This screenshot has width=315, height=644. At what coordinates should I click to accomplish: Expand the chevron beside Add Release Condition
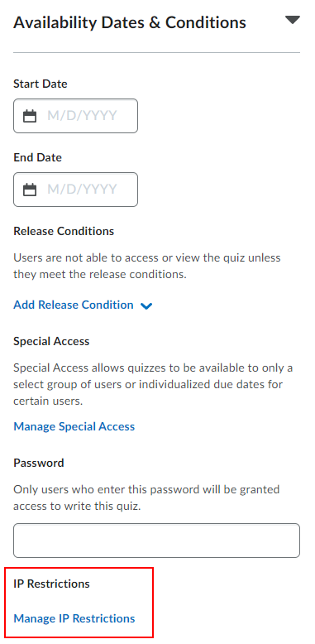click(146, 306)
